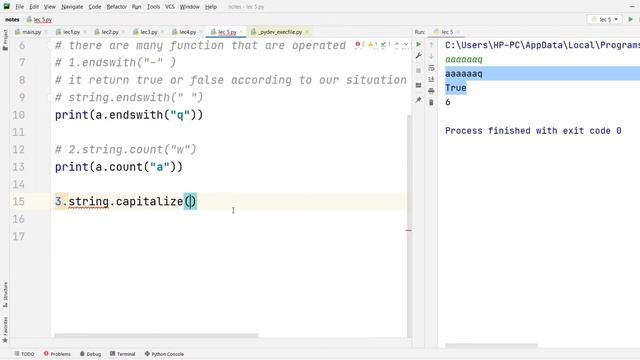Screen dimensions: 640x360
Task: Click the Run console horizontal scrollbar
Action: 491,345
